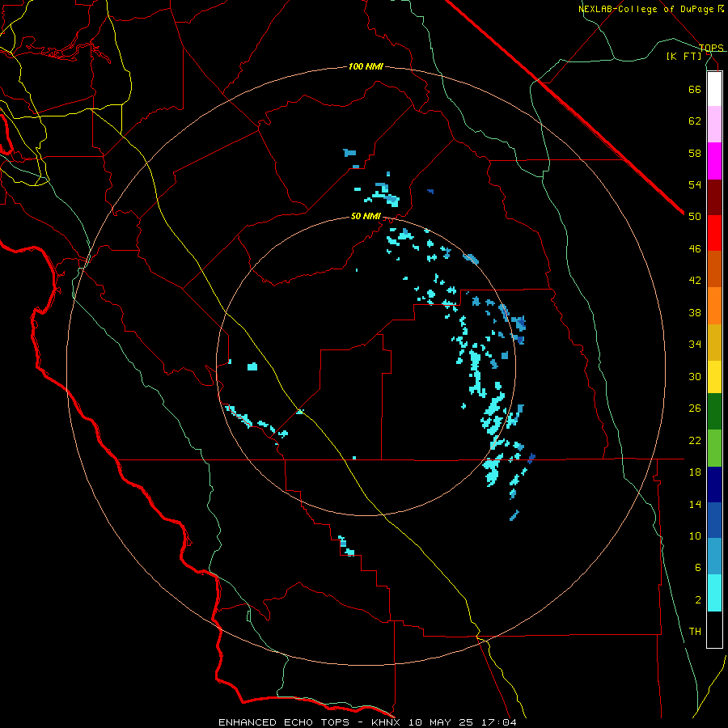Click the legend value 62
This screenshot has width=728, height=728.
[695, 121]
